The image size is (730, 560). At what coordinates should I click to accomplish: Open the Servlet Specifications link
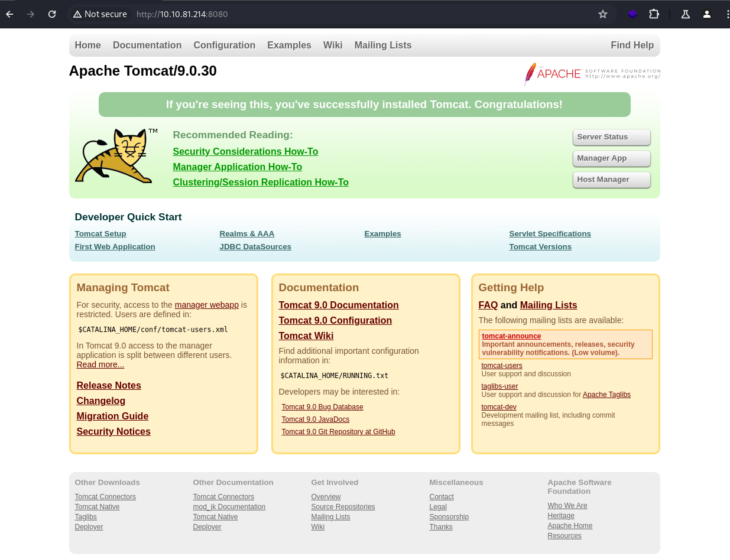[550, 234]
